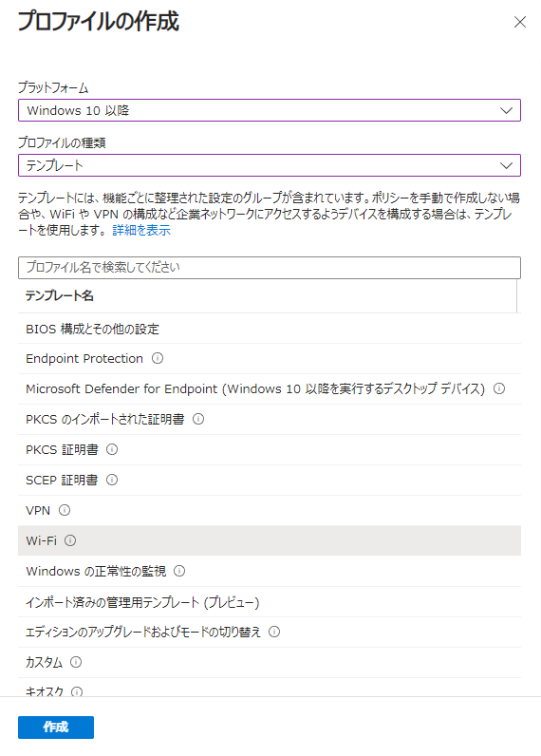The width and height of the screenshot is (541, 756).
Task: Select the キオスク template row
Action: [270, 688]
